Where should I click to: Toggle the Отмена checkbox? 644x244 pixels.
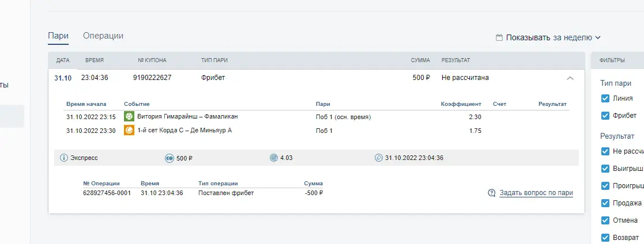[605, 220]
